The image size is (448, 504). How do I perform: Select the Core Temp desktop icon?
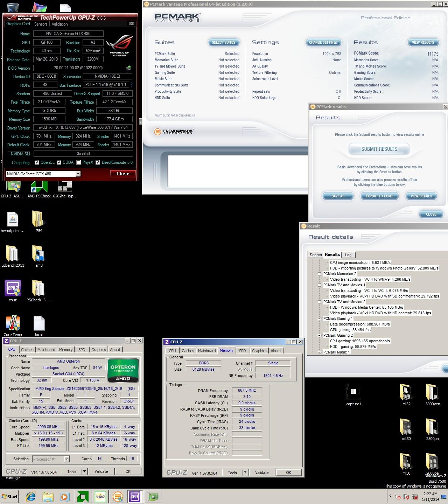[13, 325]
